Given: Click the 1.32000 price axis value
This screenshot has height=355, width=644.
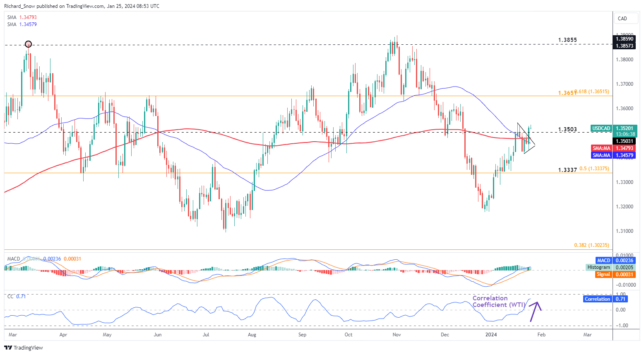Looking at the screenshot, I should (x=625, y=207).
